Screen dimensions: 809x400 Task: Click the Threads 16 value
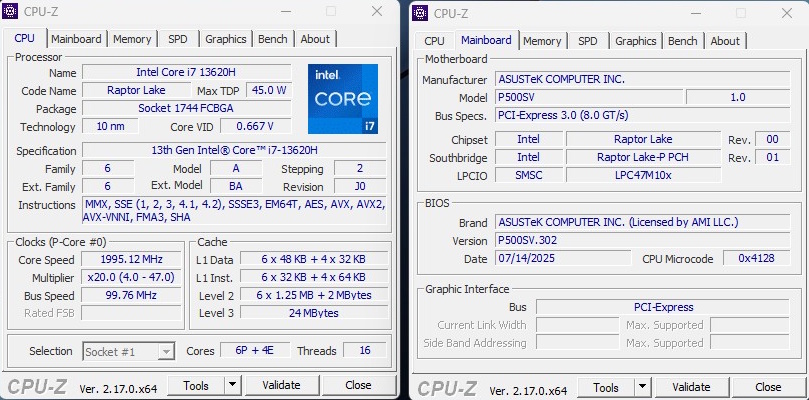click(x=365, y=350)
